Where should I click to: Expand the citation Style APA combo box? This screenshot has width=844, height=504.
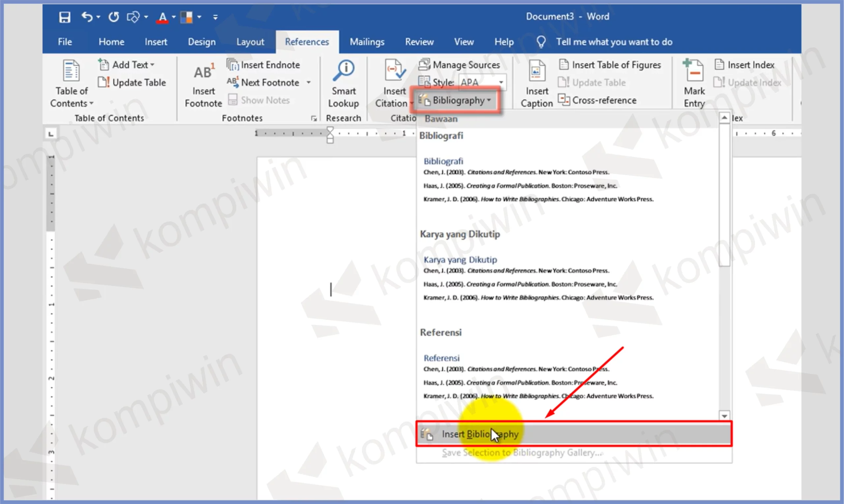coord(501,82)
